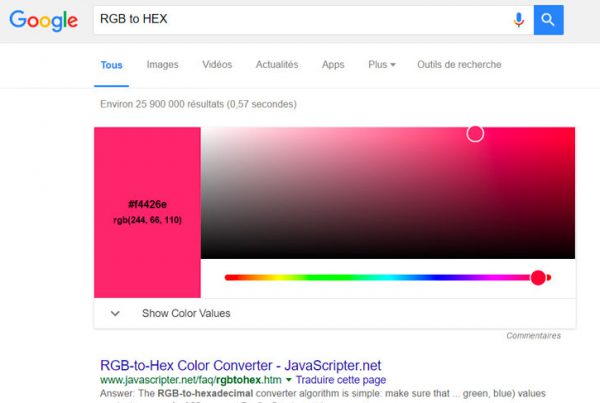Switch to the Actualités tab

click(277, 64)
